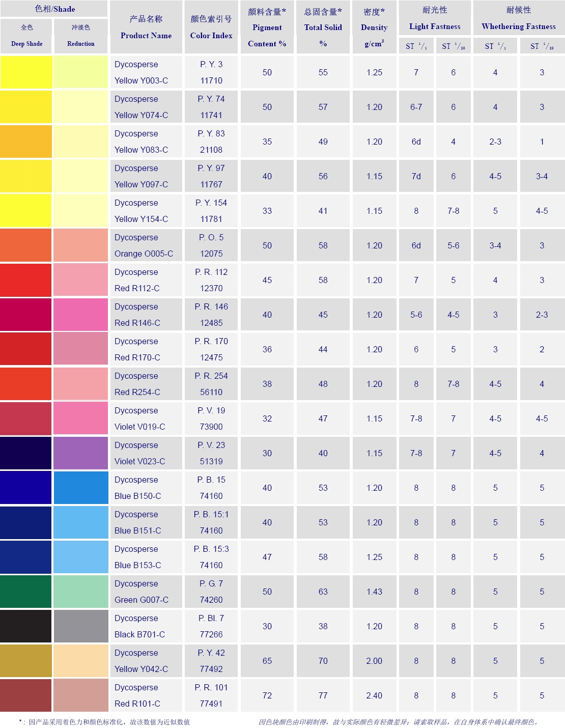
Task: Click light fastness 6-7 for Yellow Y074-C
Action: pyautogui.click(x=416, y=107)
